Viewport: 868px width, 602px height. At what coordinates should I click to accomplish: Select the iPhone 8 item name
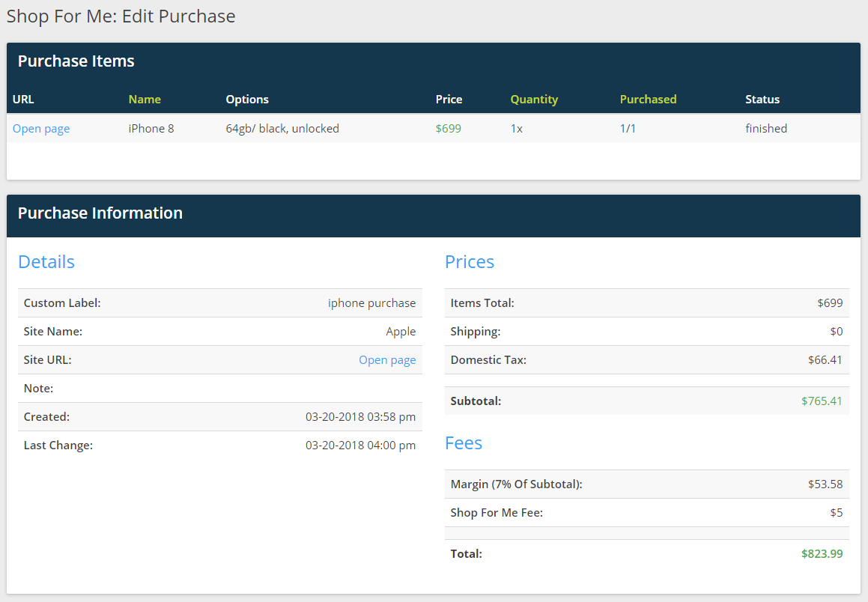[151, 129]
